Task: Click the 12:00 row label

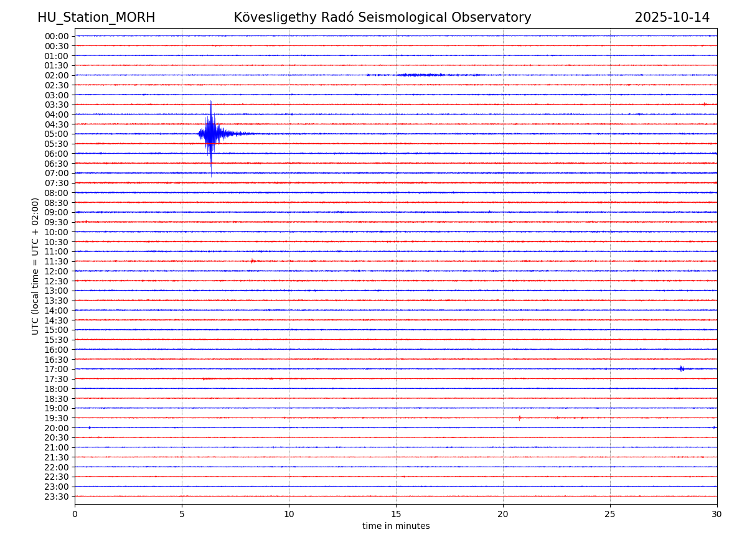Action: pyautogui.click(x=57, y=271)
